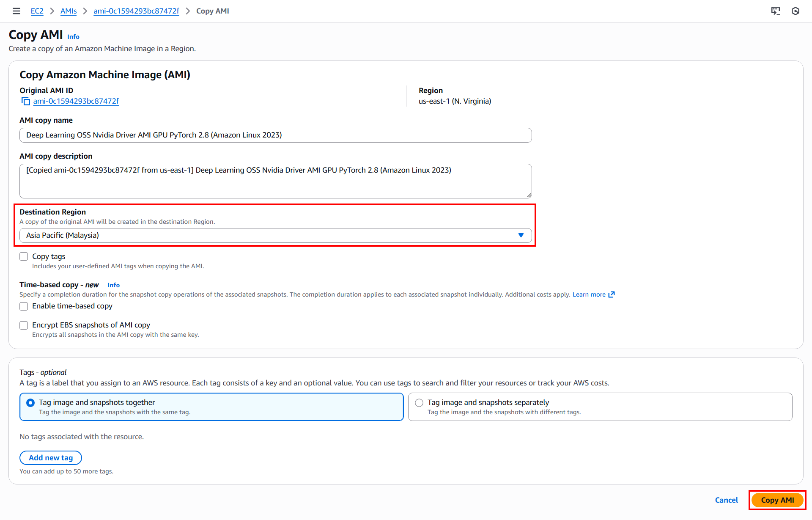Open ami-0c1594293bc87472f breadcrumb link
This screenshot has width=812, height=520.
tap(136, 11)
